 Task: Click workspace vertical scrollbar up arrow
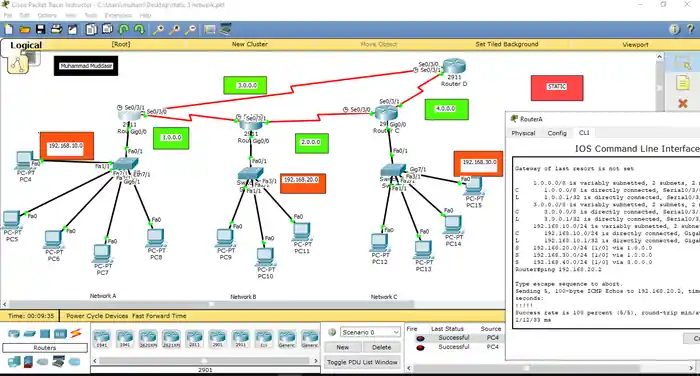tap(659, 57)
